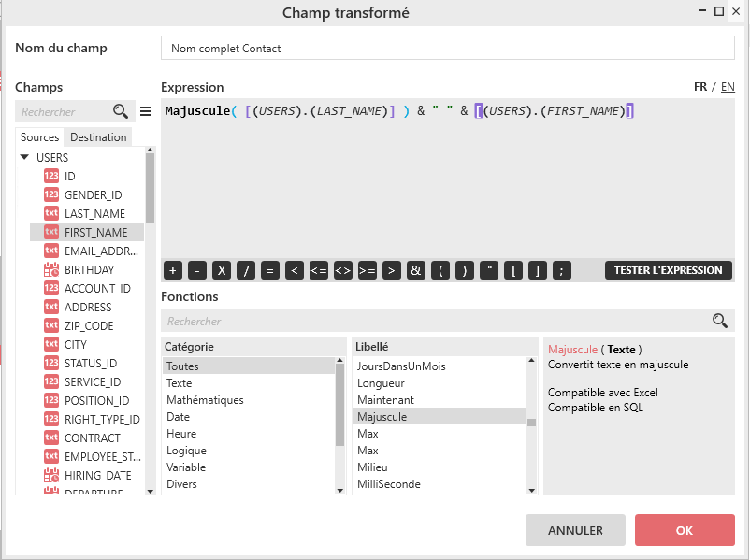Insert the opening square bracket operator
The width and height of the screenshot is (750, 560).
[x=513, y=270]
